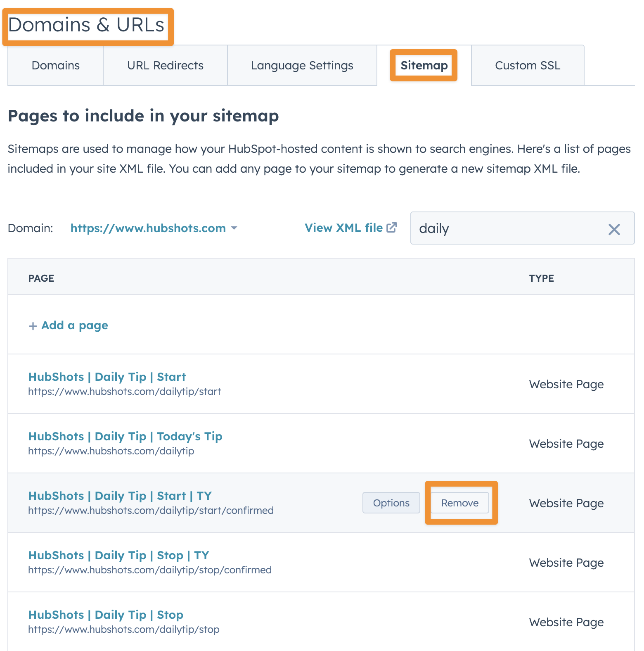The height and width of the screenshot is (651, 644).
Task: Open the HubShots Daily Tip Stop page link
Action: pos(106,615)
